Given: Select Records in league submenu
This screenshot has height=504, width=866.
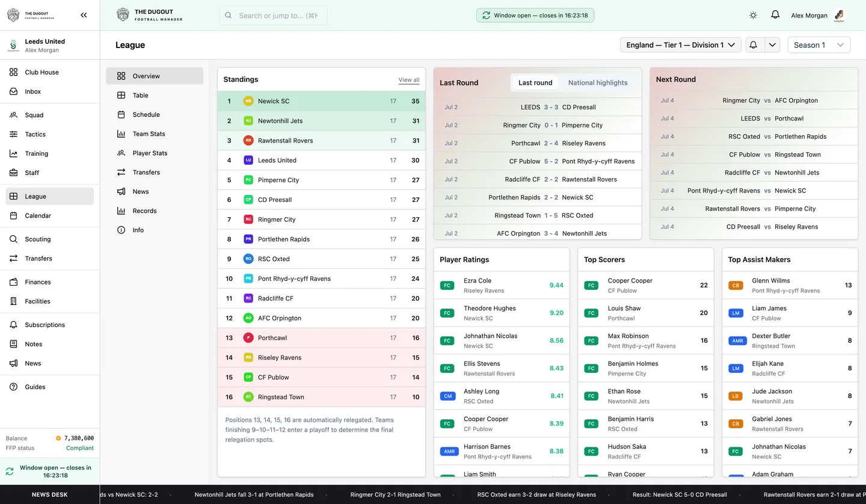Looking at the screenshot, I should (155, 211).
